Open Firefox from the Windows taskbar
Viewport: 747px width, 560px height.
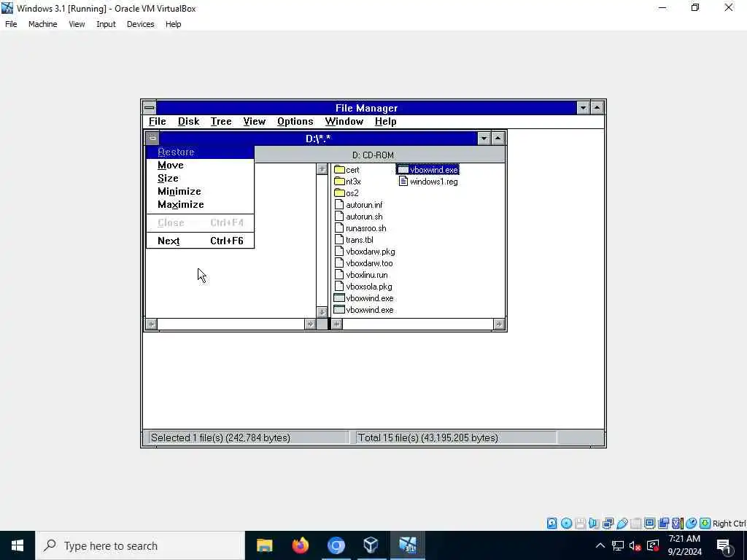pyautogui.click(x=300, y=545)
